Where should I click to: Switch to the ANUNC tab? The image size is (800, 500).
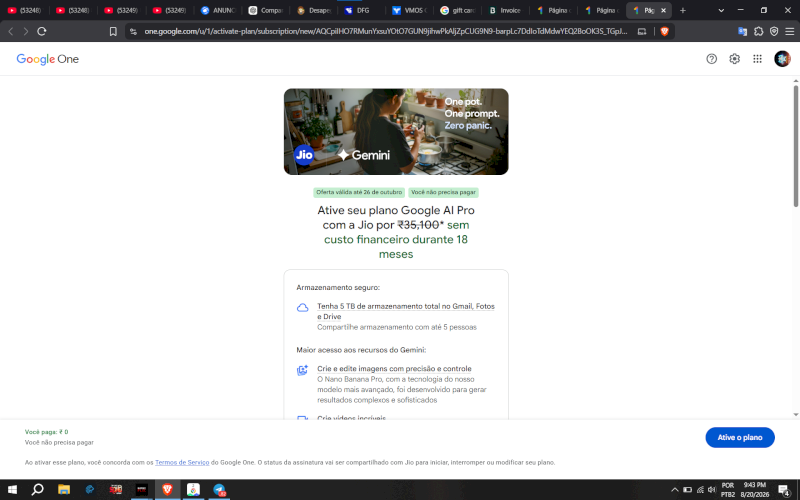(218, 10)
